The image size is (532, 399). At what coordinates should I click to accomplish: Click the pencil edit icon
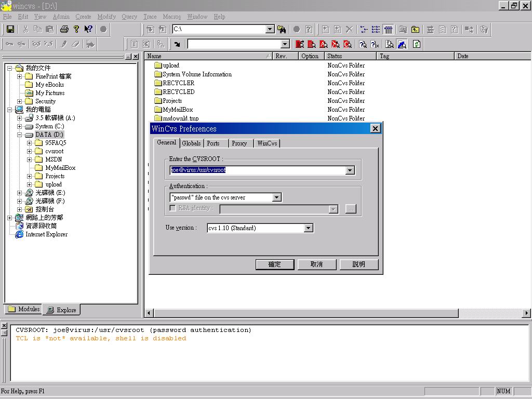(x=63, y=44)
